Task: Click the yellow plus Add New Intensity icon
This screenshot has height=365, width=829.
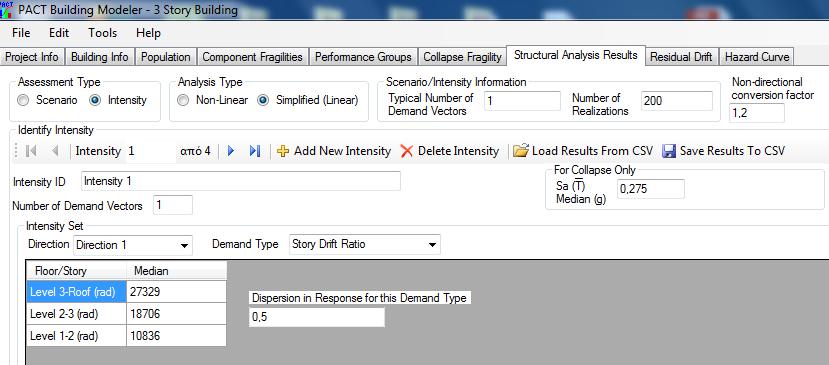Action: click(x=283, y=151)
